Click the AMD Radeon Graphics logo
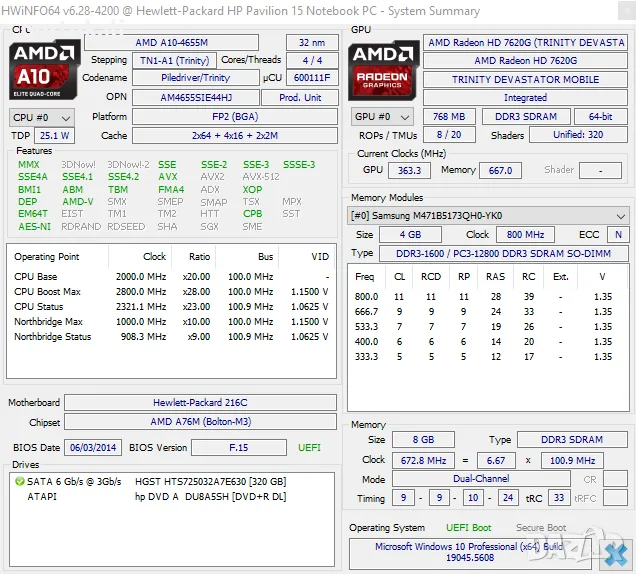 (382, 68)
